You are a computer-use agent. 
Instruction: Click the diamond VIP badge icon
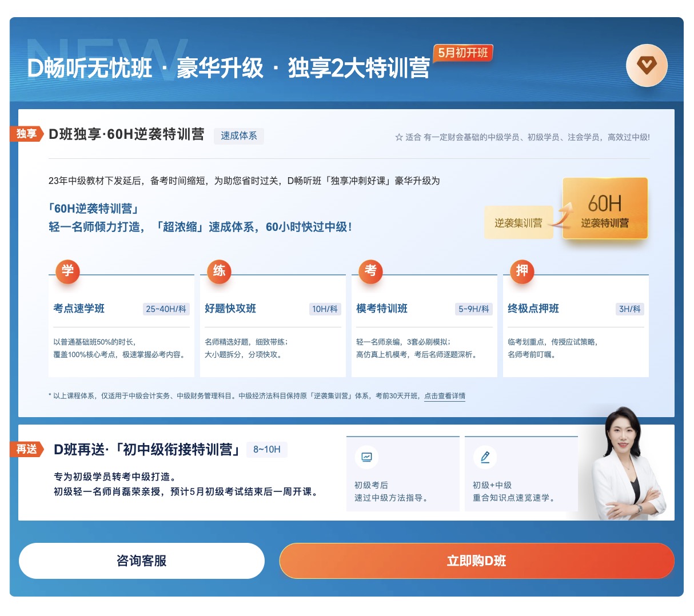[647, 66]
